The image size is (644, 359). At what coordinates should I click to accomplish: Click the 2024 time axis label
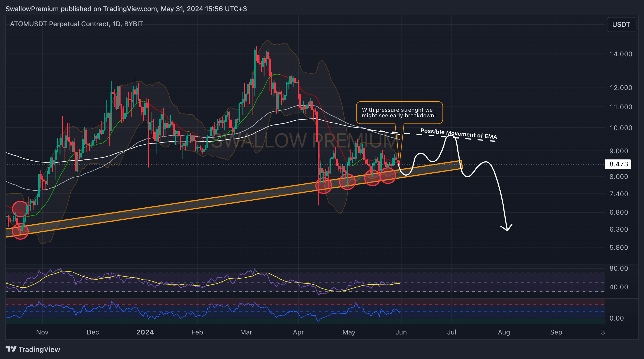point(145,332)
